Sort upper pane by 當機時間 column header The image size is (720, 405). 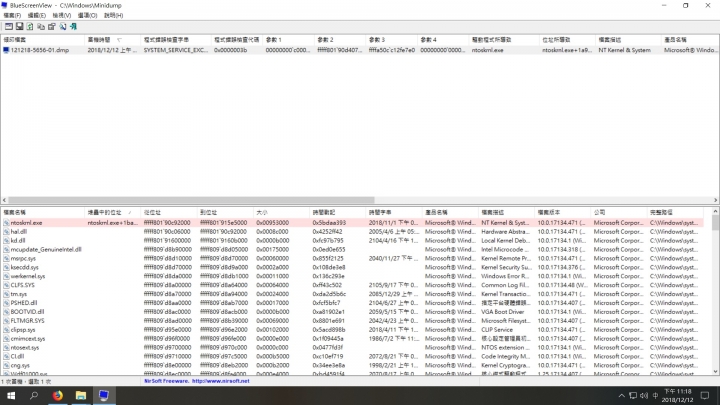tap(112, 40)
